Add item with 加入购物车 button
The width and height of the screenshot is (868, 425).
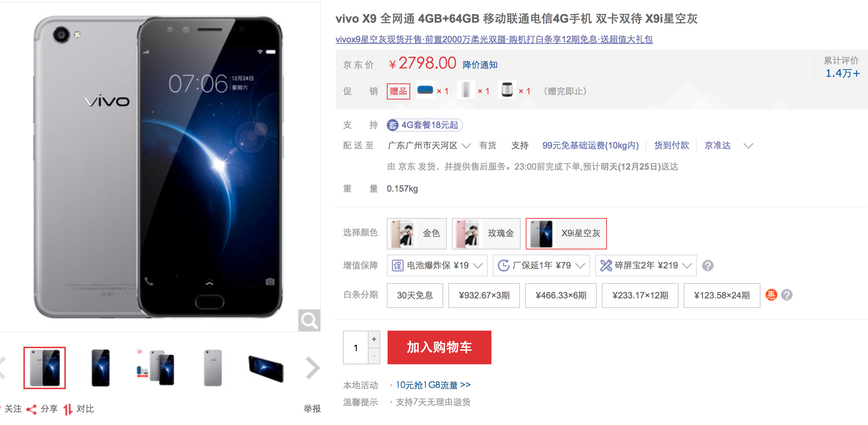(439, 347)
